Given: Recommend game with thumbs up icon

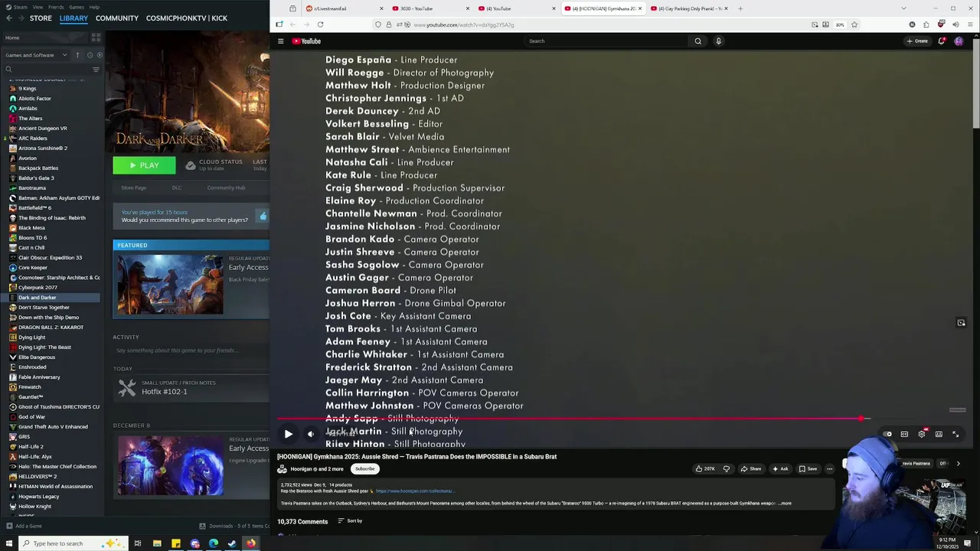Looking at the screenshot, I should click(x=263, y=217).
